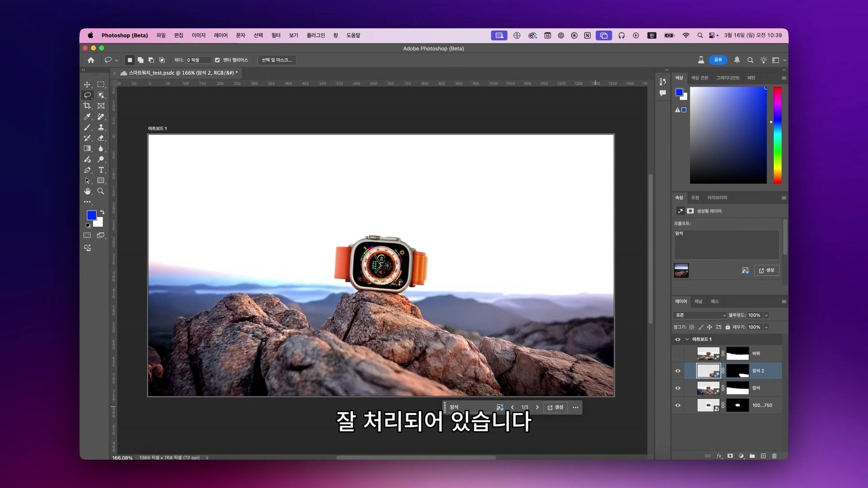Click the trash icon to delete layer

[x=774, y=456]
